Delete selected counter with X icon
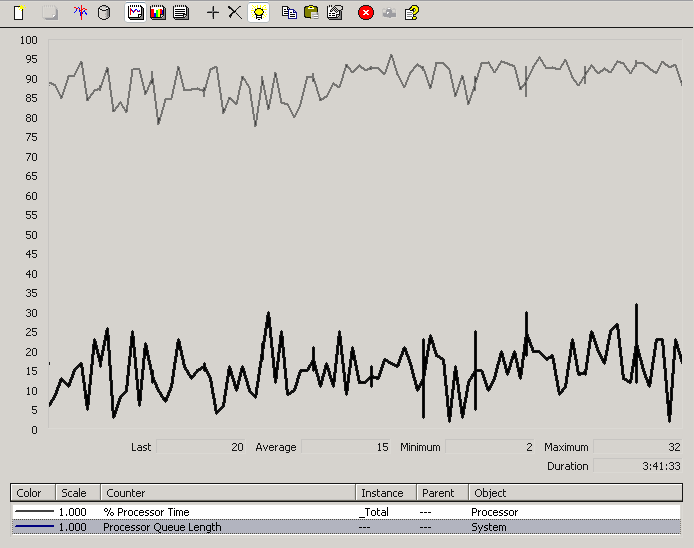694x548 pixels. [x=235, y=12]
